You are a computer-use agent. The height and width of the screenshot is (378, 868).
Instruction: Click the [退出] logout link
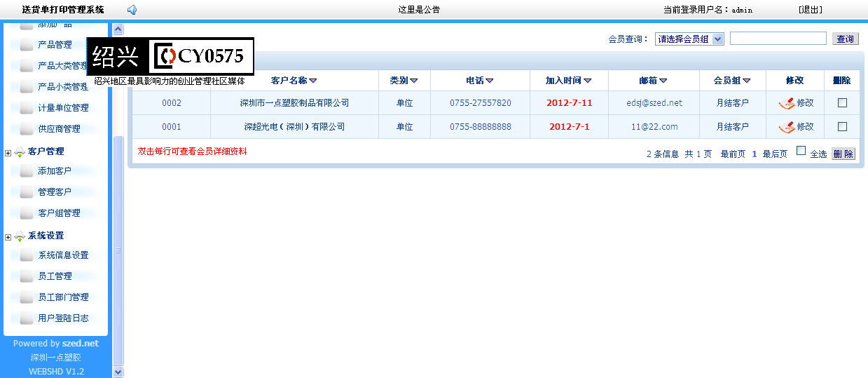810,10
